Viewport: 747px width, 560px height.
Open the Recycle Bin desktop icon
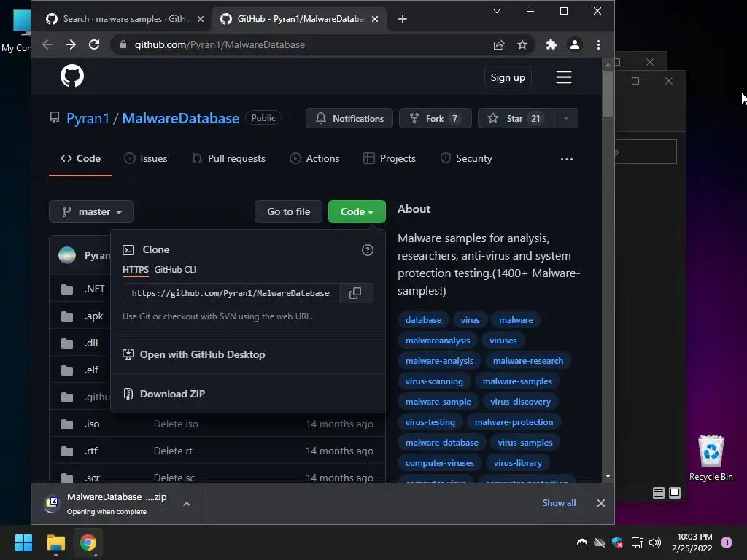tap(711, 458)
